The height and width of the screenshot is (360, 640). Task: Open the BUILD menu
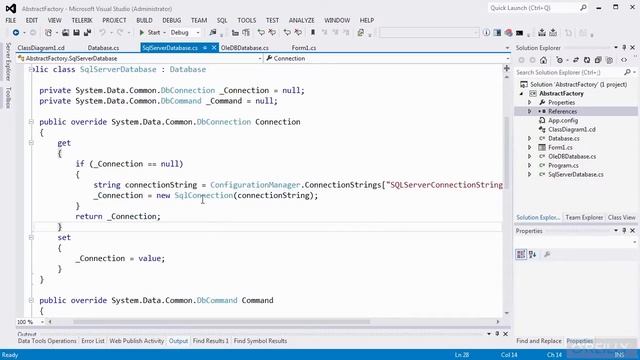144,20
